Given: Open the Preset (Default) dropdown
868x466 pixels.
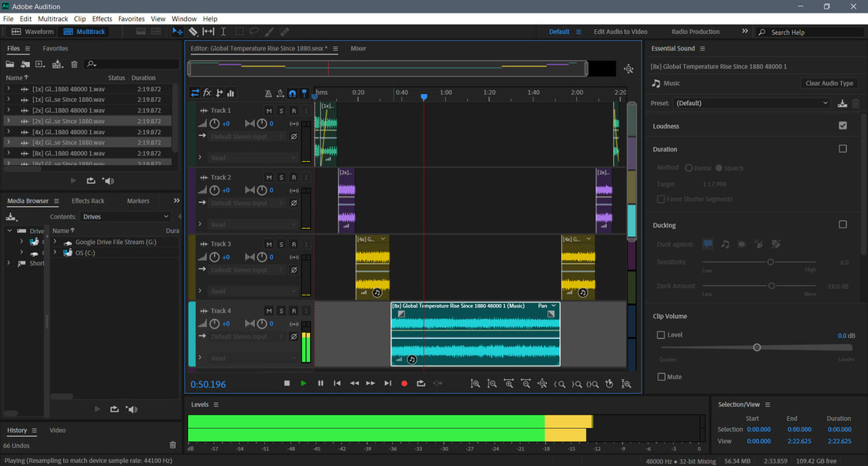Looking at the screenshot, I should [x=751, y=103].
